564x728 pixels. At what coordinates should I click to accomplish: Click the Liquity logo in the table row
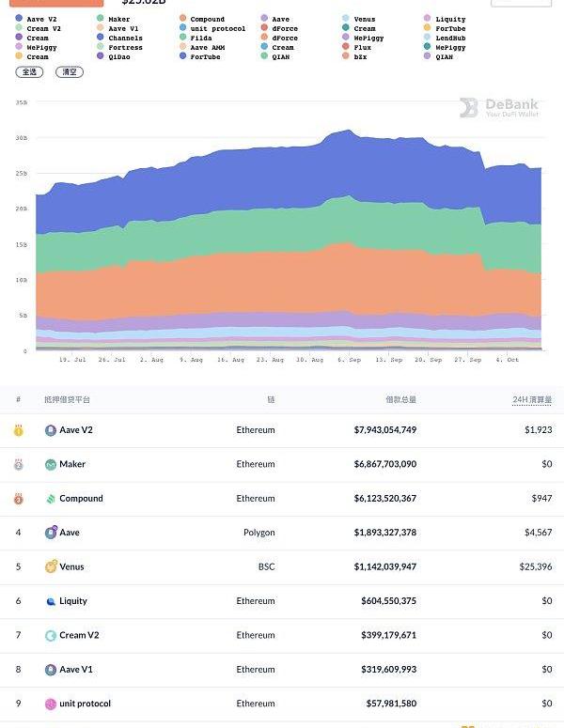coord(51,601)
